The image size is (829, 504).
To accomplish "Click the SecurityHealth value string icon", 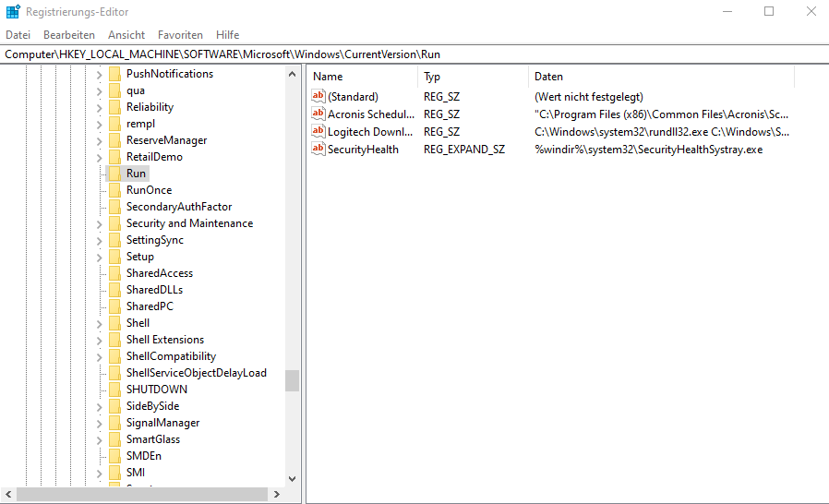I will 318,149.
